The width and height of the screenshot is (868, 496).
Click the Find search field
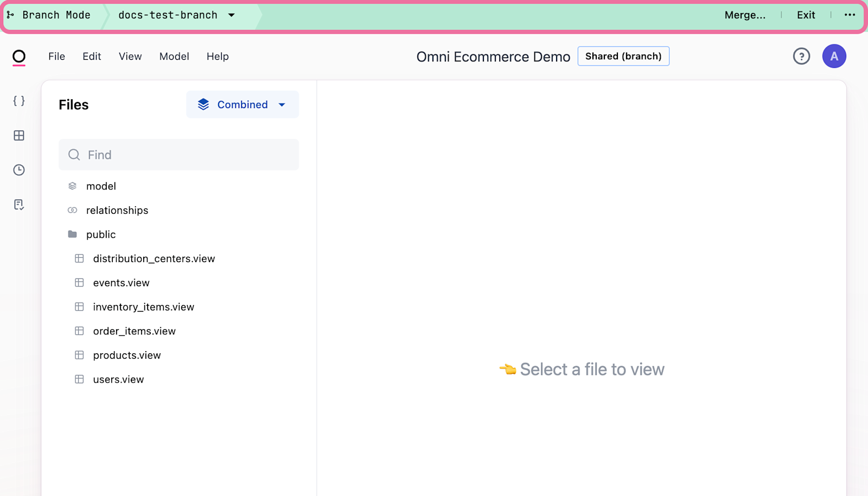click(x=178, y=155)
